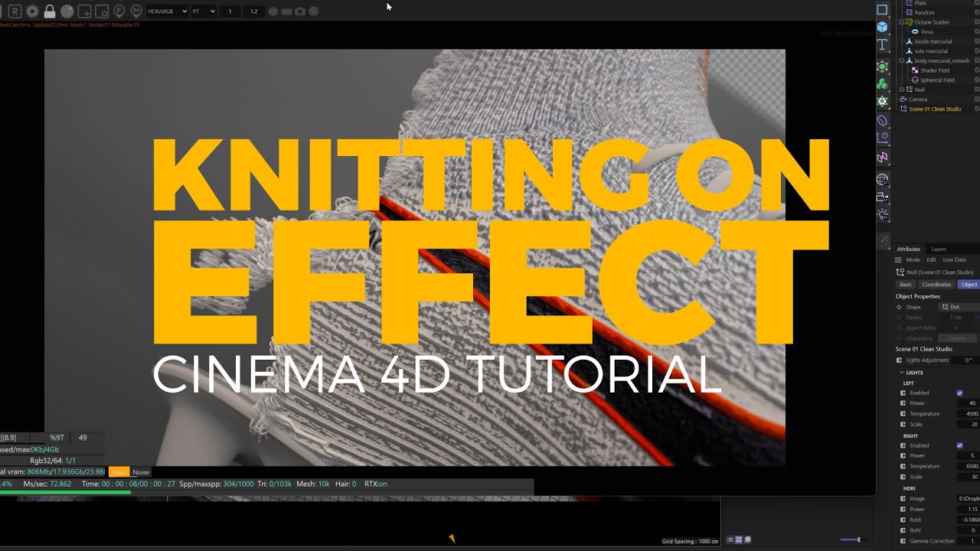
Task: Click the Main render pass tab
Action: (119, 472)
